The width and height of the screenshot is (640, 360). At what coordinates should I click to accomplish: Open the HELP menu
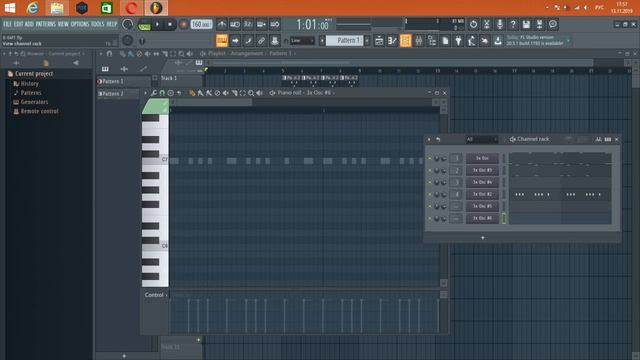[x=112, y=24]
